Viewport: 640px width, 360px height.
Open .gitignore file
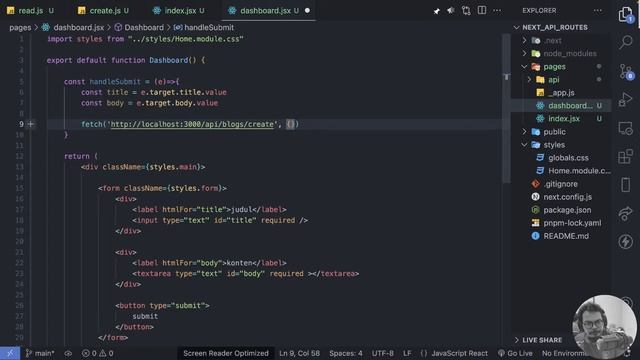click(x=561, y=184)
